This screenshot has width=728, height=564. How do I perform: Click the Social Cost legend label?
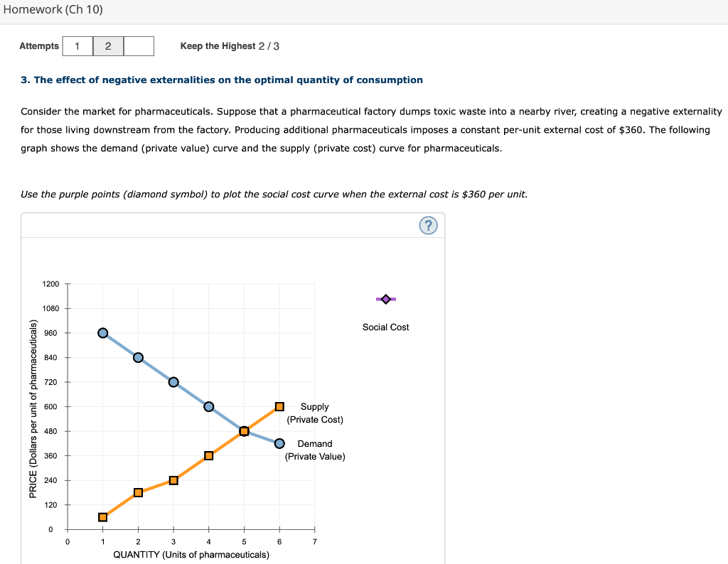tap(385, 327)
